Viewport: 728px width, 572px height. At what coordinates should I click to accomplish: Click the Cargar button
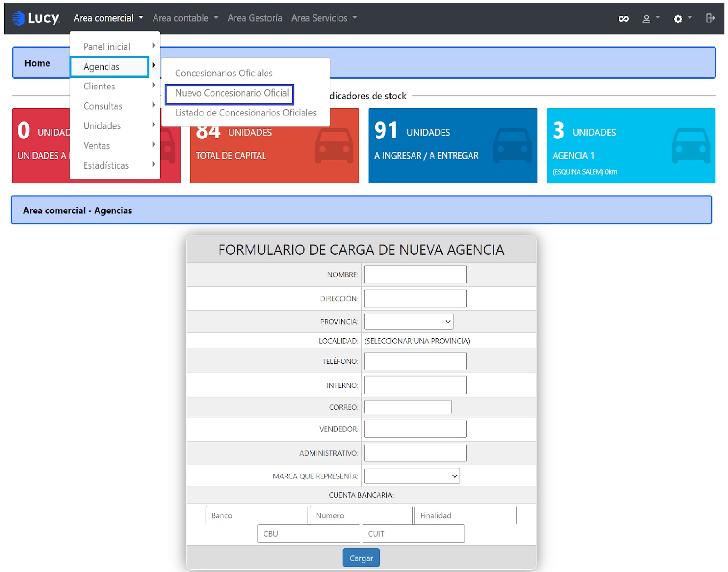(x=361, y=558)
